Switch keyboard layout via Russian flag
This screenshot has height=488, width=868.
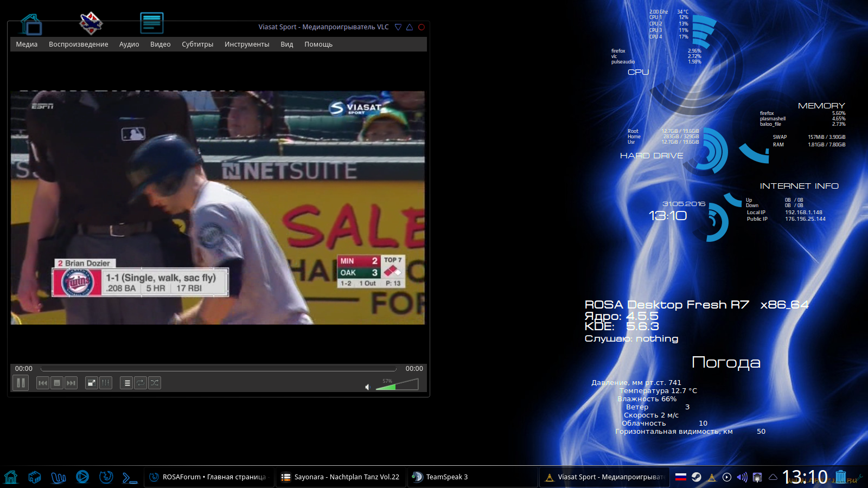(x=681, y=477)
